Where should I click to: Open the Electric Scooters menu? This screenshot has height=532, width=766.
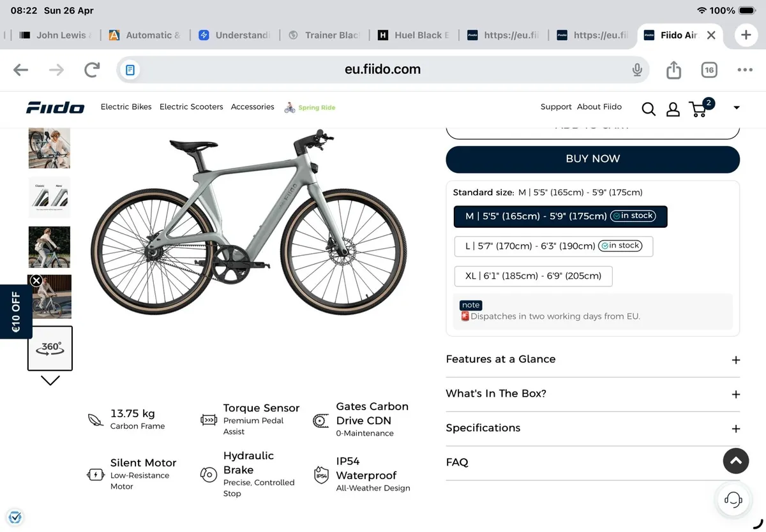191,107
